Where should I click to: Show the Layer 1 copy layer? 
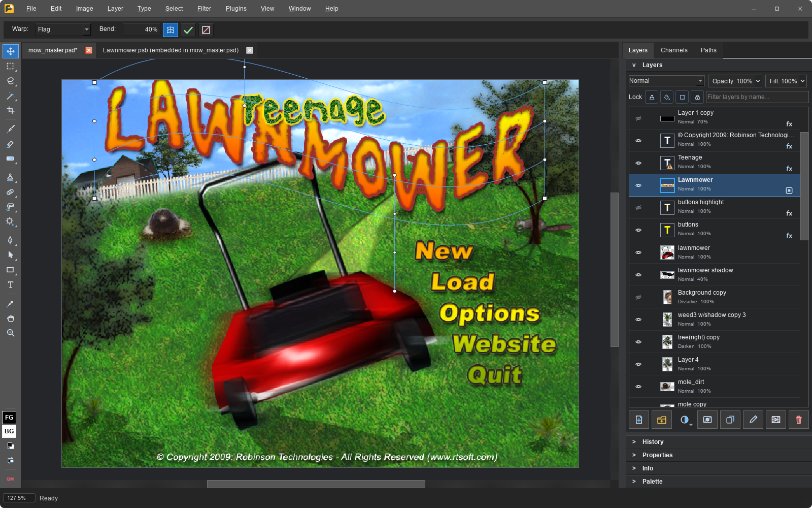pos(638,118)
